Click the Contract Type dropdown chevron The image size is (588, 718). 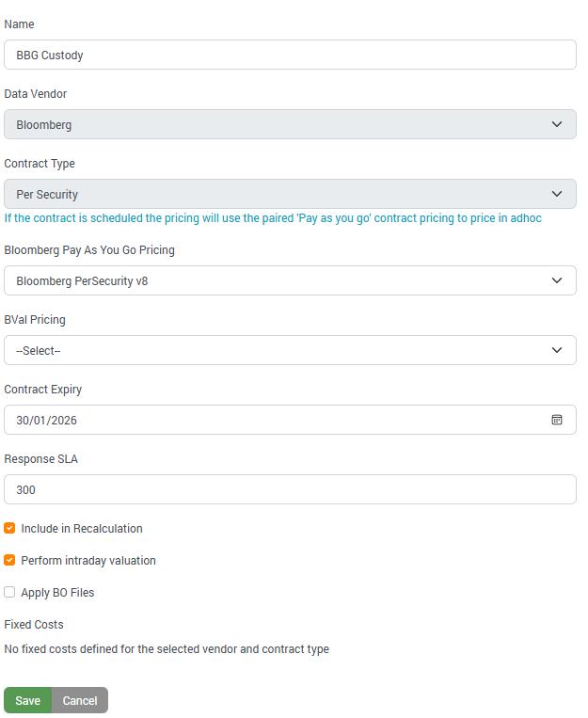tap(556, 194)
